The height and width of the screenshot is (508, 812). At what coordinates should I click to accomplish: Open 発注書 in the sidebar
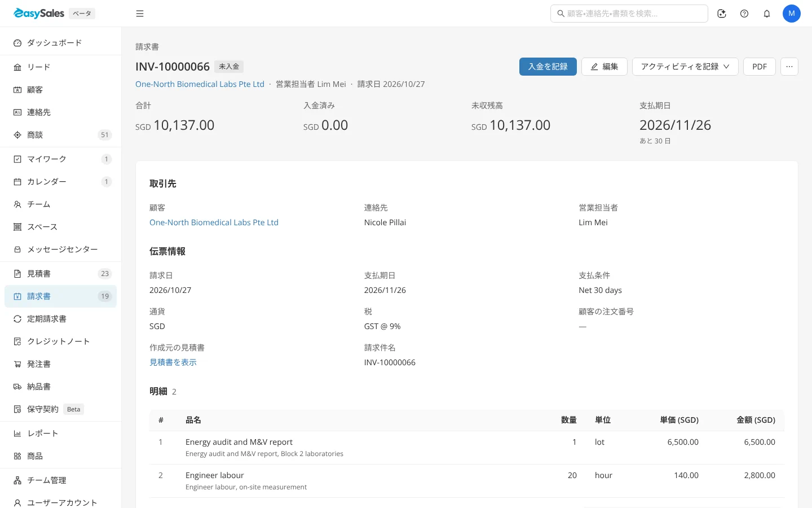click(60, 364)
